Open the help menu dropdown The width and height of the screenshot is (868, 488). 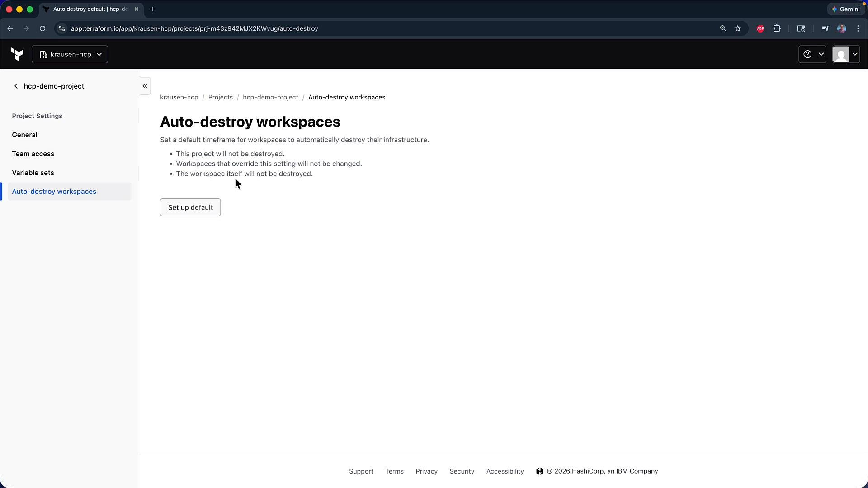[x=812, y=54]
